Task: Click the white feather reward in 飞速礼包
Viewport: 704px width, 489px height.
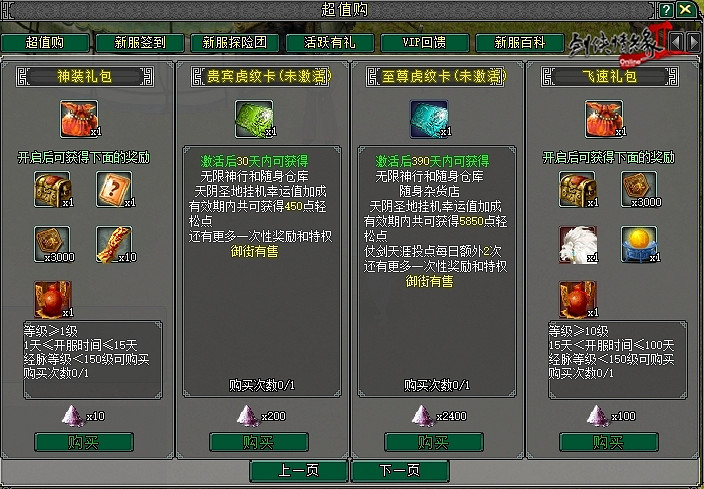Action: click(577, 244)
